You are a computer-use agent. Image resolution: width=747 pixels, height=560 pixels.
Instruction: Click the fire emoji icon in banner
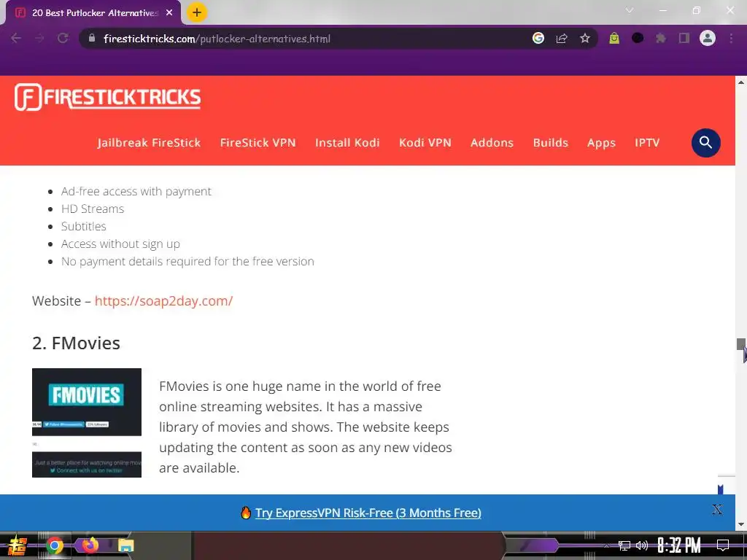click(246, 513)
